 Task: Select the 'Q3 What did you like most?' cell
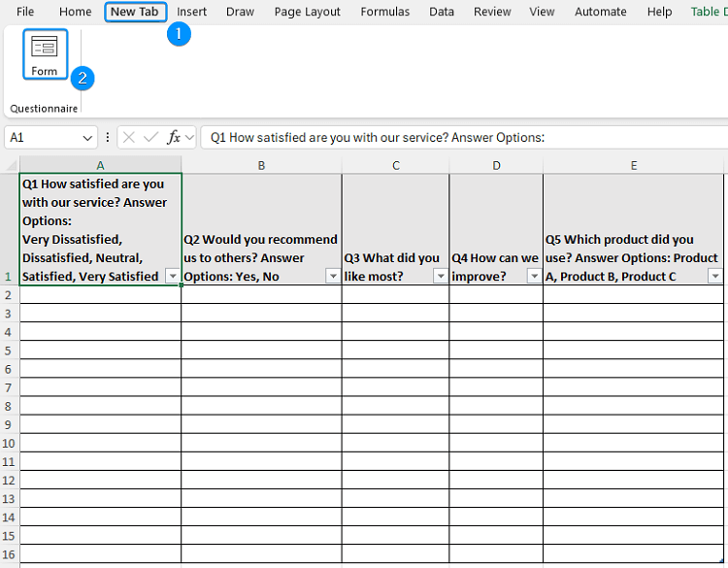(396, 229)
